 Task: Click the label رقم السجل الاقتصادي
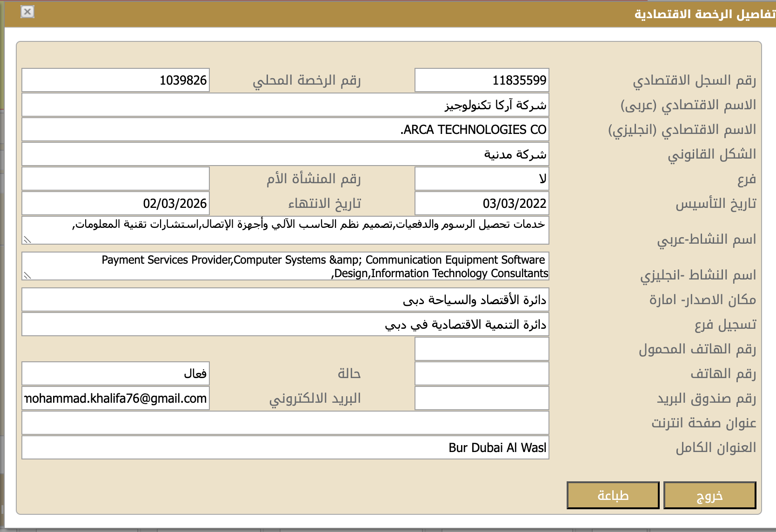[x=694, y=80]
